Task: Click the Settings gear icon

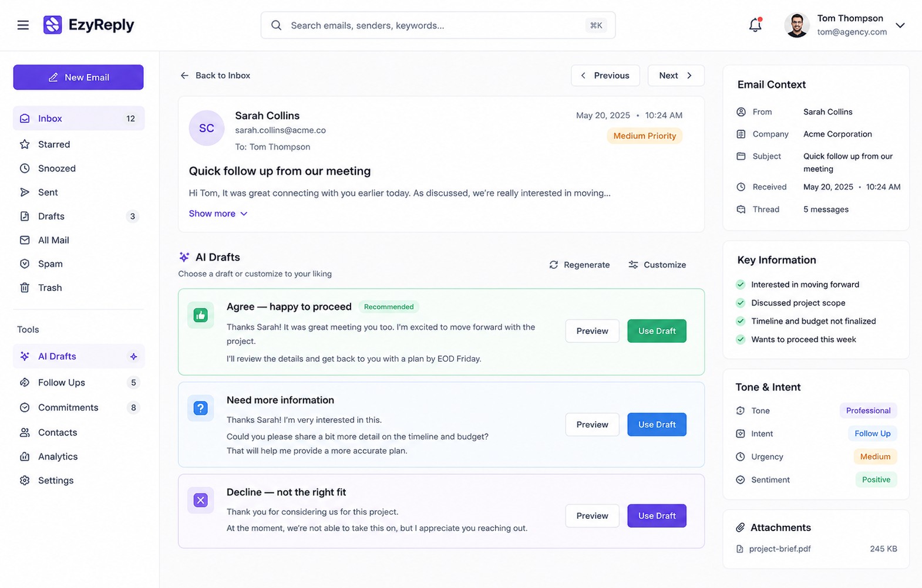Action: click(x=25, y=480)
